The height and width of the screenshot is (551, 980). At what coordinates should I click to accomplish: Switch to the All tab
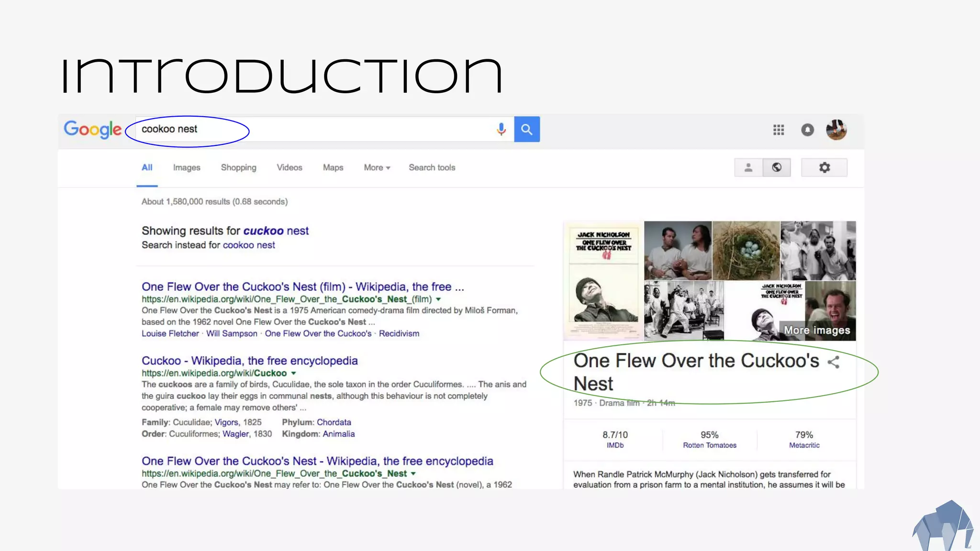coord(147,167)
